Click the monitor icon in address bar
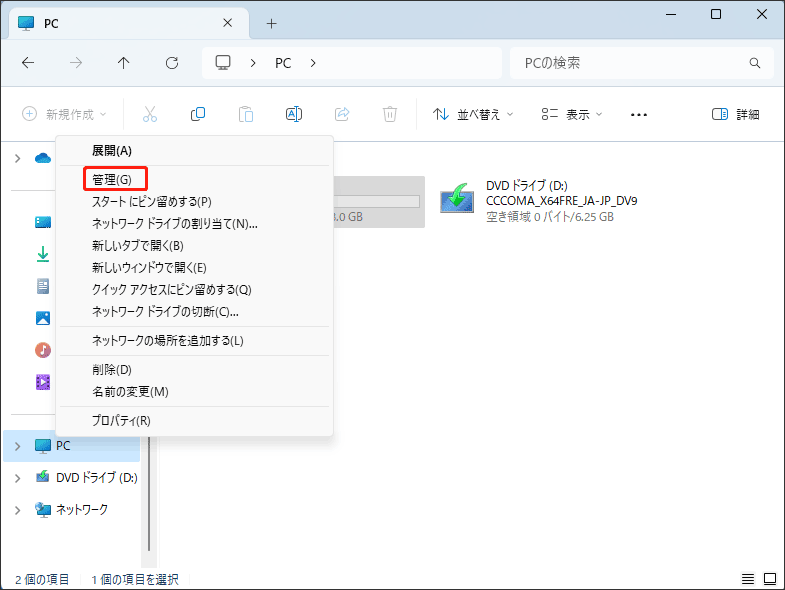 [x=223, y=63]
